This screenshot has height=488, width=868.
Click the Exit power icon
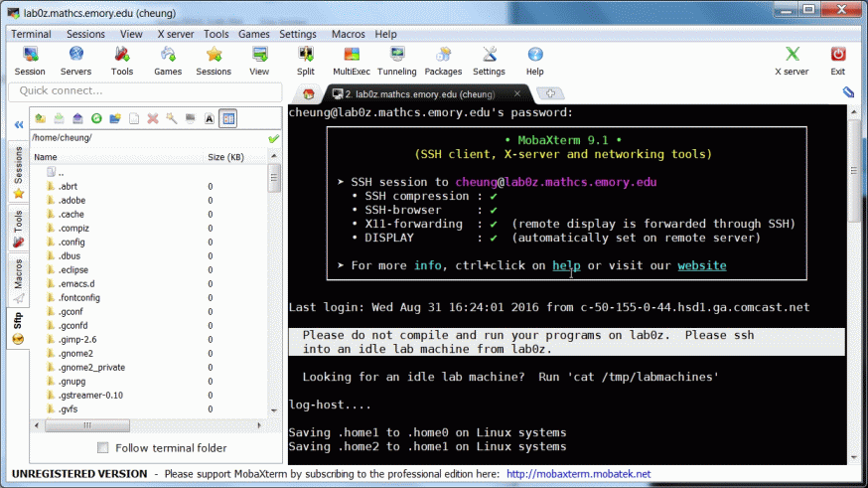tap(837, 61)
